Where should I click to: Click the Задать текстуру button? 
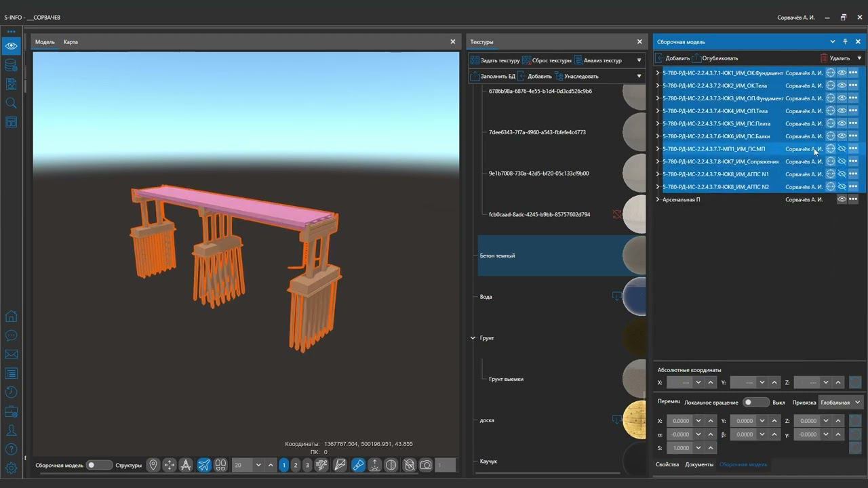point(495,60)
